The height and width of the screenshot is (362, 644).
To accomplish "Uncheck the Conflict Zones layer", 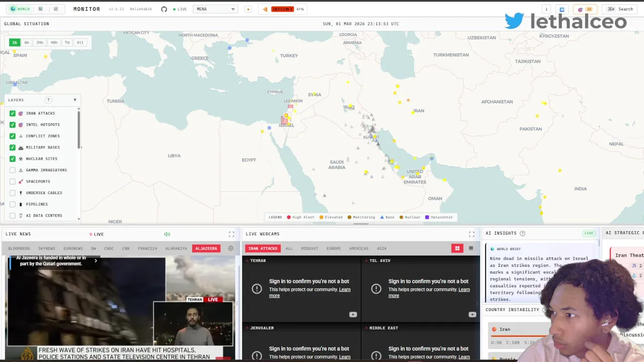I will click(x=13, y=136).
